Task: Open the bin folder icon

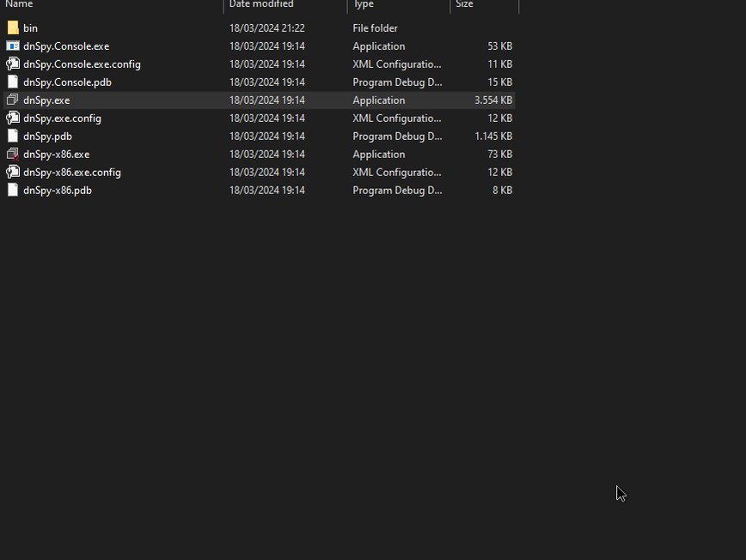Action: click(x=13, y=28)
